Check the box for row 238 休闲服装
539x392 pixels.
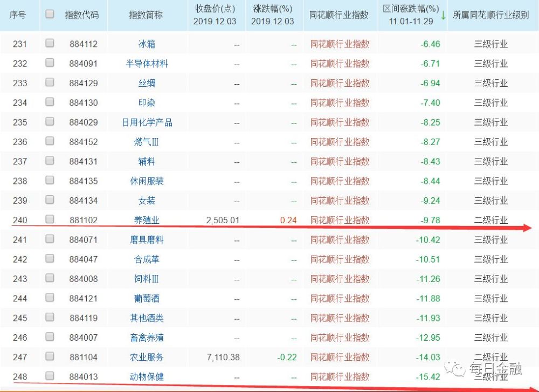50,180
